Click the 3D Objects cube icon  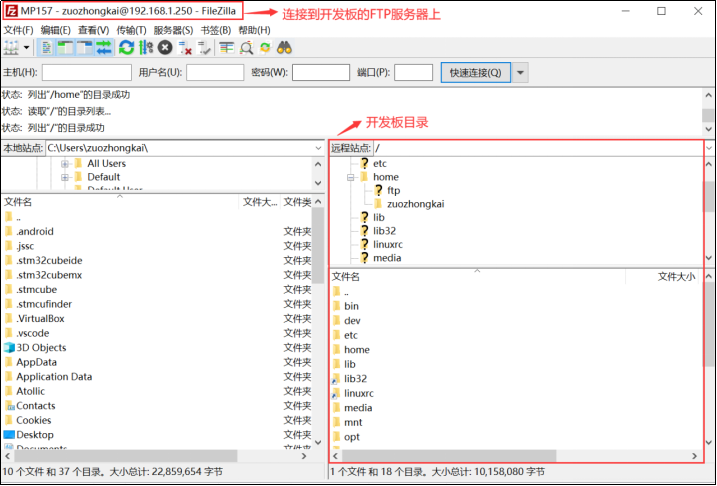pyautogui.click(x=9, y=348)
